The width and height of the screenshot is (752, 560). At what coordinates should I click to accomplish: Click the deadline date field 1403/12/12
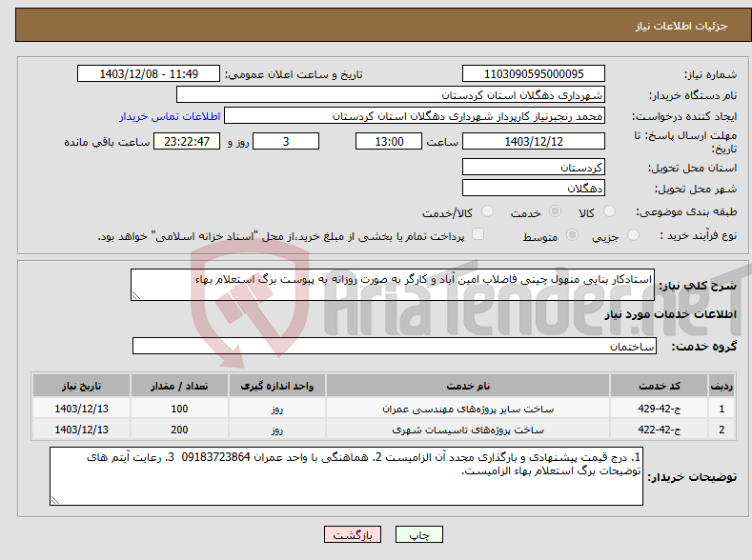point(534,141)
